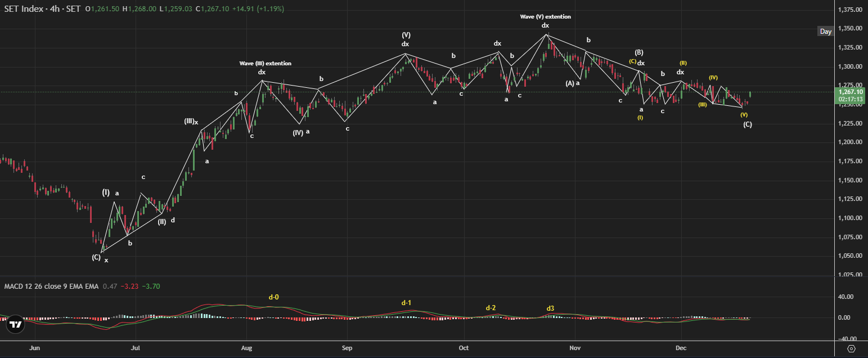
Task: Select the MACD 12 26 indicator legend
Action: click(x=51, y=287)
